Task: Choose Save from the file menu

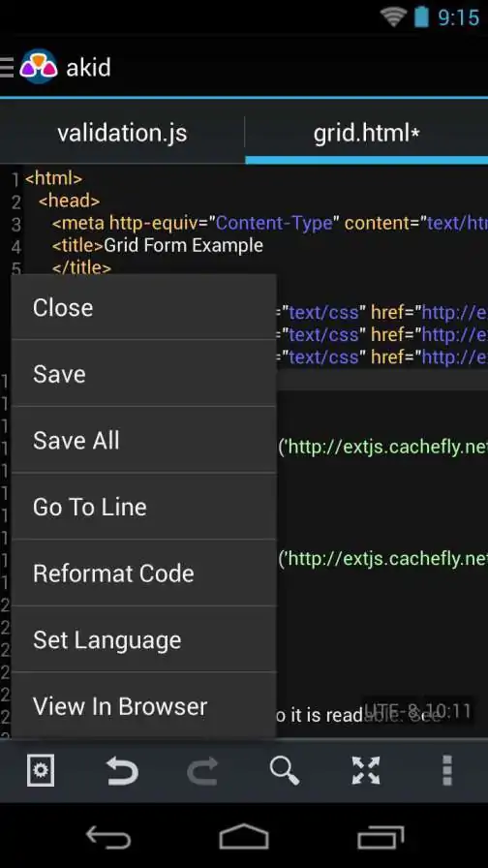Action: [144, 374]
